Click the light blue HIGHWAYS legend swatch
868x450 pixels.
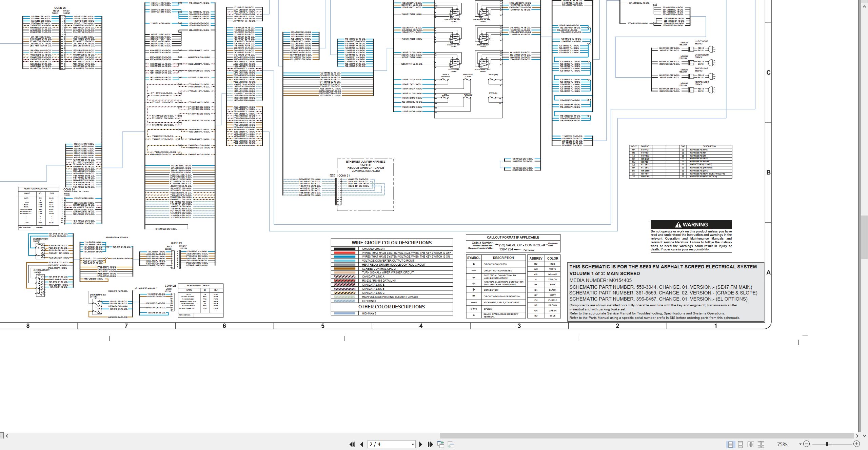click(344, 313)
